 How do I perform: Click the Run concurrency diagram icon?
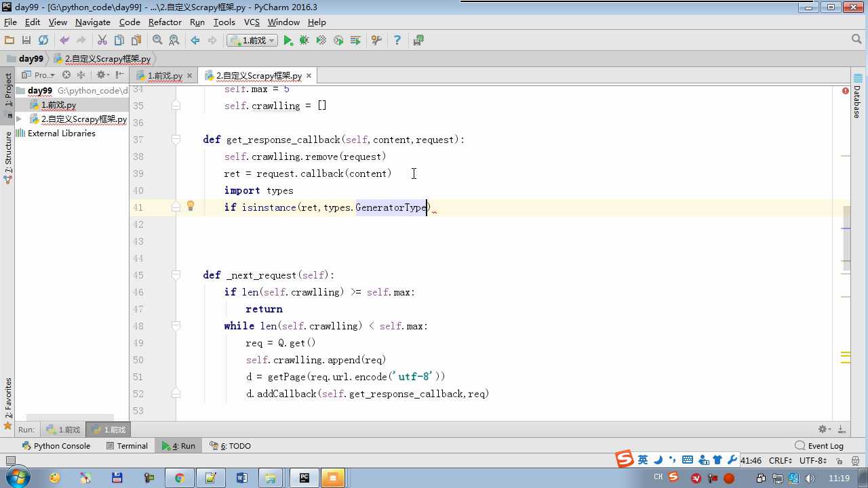pos(355,41)
